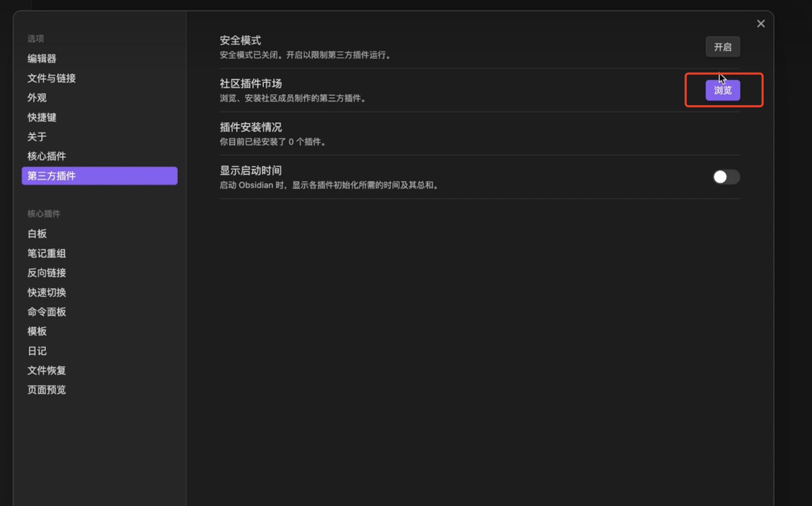The image size is (812, 506).
Task: Select the highlighted 第三方插件 tab
Action: (99, 176)
